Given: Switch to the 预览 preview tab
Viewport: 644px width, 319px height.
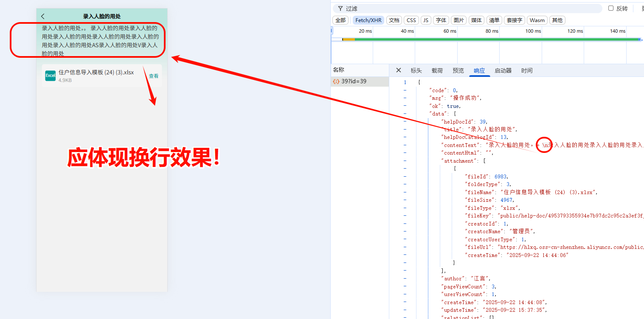Looking at the screenshot, I should (458, 70).
